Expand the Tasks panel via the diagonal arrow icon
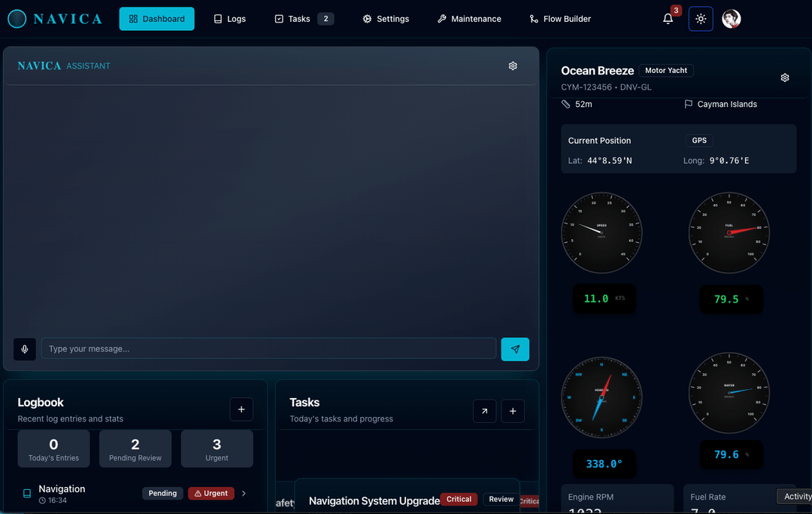The image size is (812, 514). point(485,411)
